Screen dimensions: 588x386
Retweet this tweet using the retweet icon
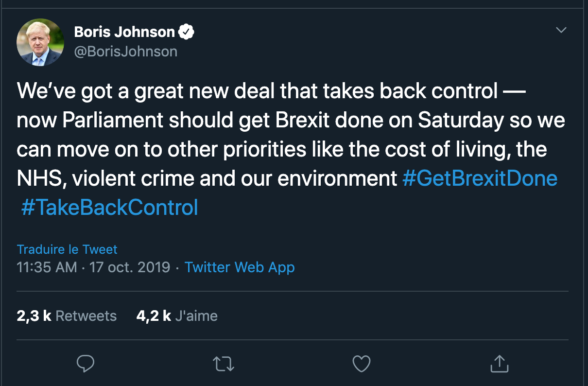pyautogui.click(x=224, y=364)
